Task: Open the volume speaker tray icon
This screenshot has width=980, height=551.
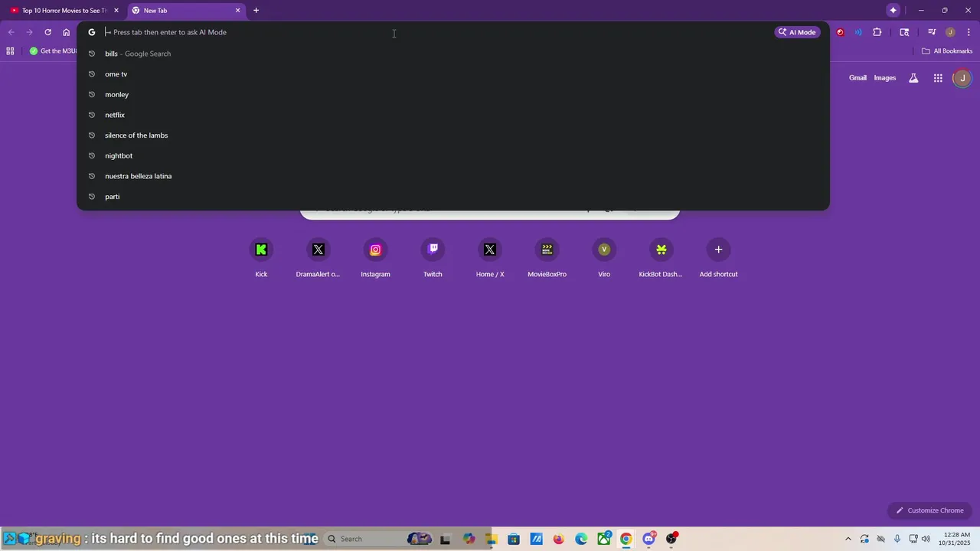Action: point(926,539)
